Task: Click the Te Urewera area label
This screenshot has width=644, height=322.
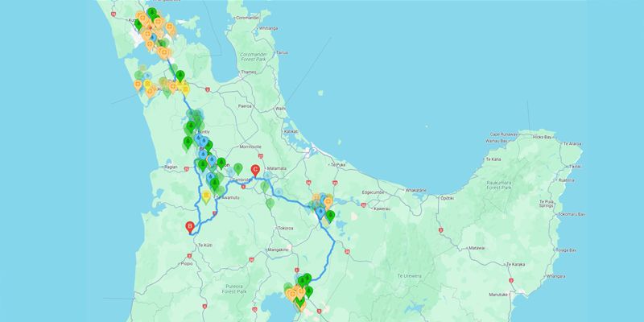Action: (410, 276)
